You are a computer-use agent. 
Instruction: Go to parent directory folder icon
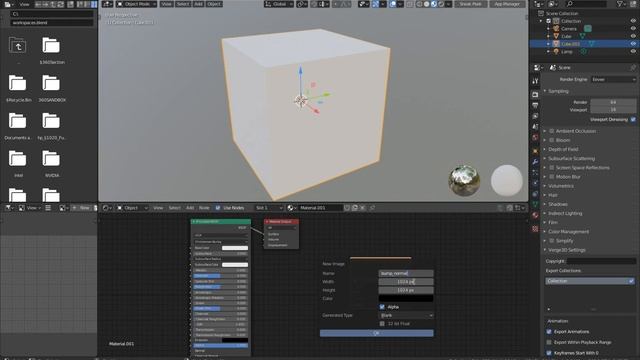(x=18, y=46)
